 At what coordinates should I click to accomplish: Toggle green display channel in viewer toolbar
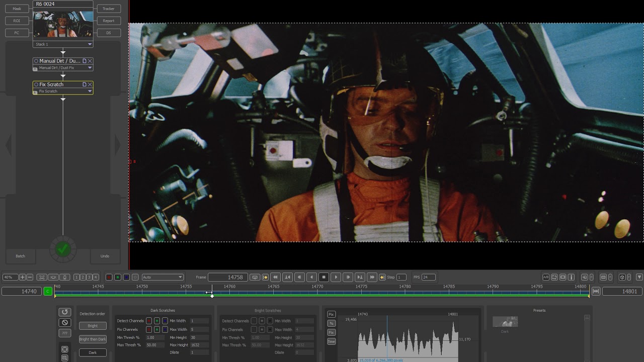coord(117,277)
